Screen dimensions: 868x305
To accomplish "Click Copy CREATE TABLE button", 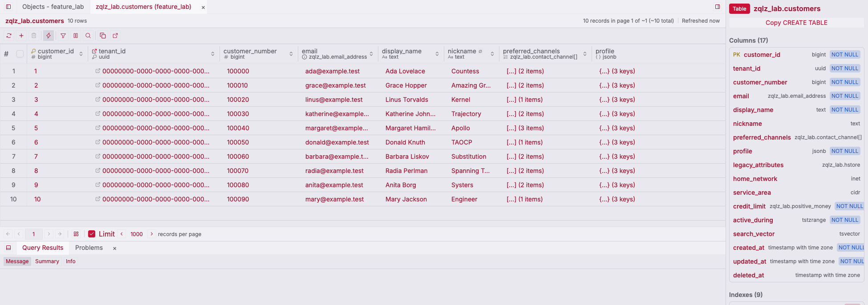I will click(x=796, y=23).
